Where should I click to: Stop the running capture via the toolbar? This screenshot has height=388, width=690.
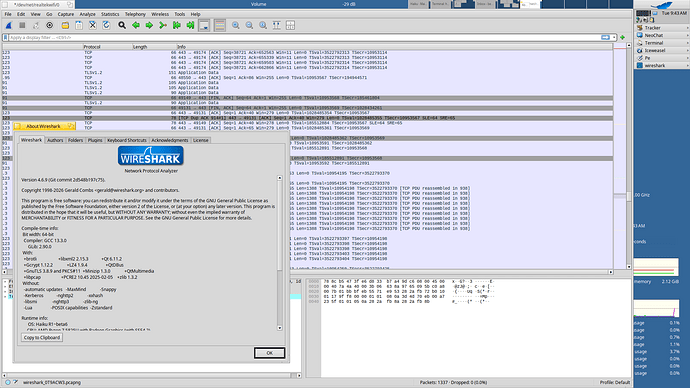pyautogui.click(x=22, y=25)
